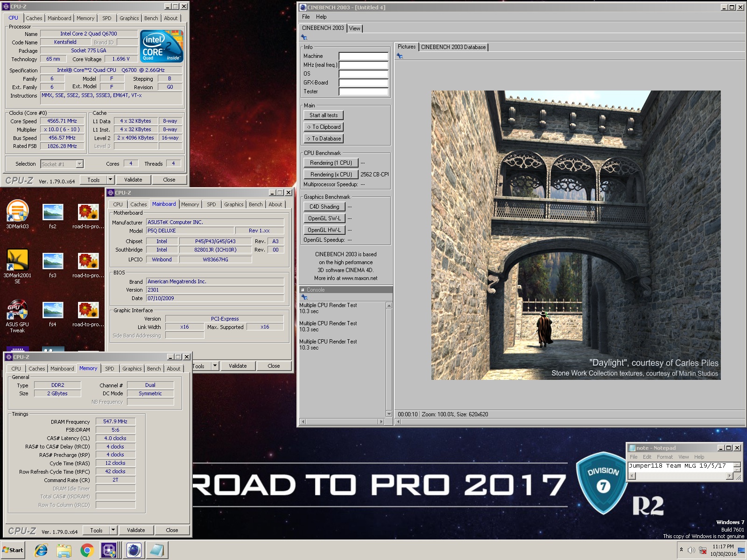Open the File menu in CINEBENCH
Viewport: 747px width, 560px height.
(306, 17)
